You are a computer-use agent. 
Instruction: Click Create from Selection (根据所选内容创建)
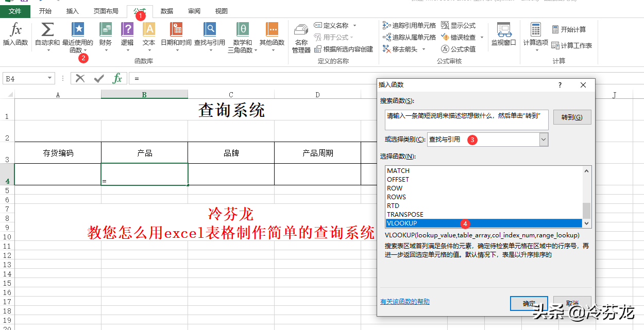tap(343, 49)
